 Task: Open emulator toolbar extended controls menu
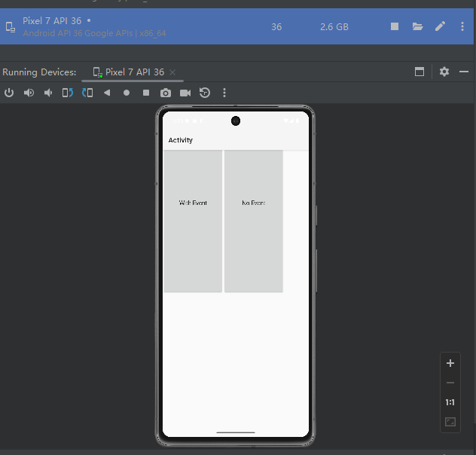(x=224, y=93)
